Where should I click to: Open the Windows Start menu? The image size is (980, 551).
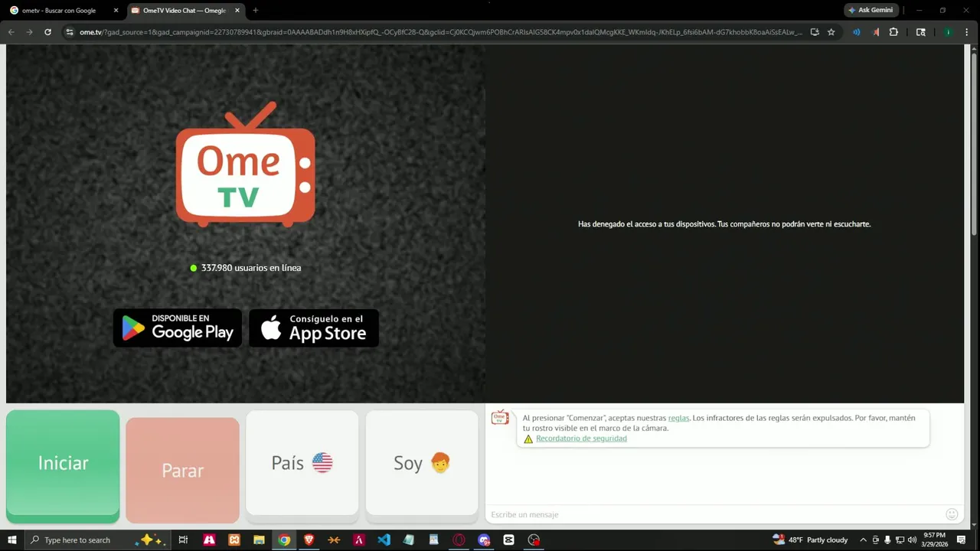(12, 540)
